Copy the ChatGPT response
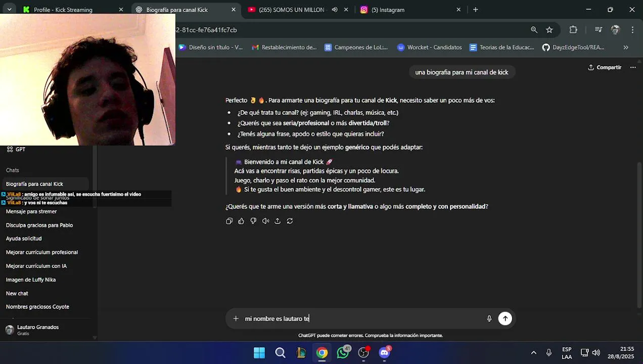 tap(229, 221)
